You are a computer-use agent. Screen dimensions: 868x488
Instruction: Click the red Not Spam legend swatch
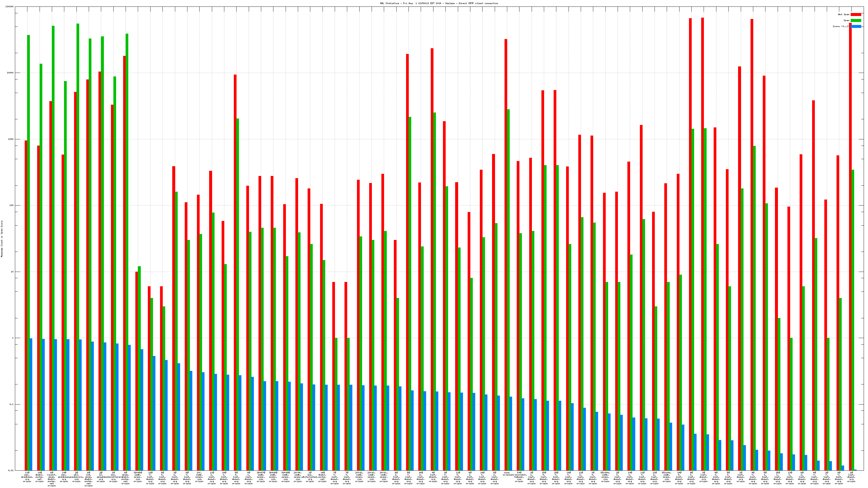click(856, 14)
